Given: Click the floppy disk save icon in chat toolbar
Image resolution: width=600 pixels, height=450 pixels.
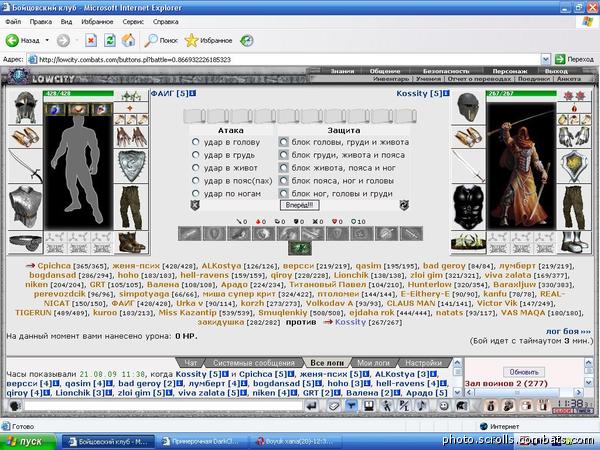Looking at the screenshot, I should pos(368,405).
